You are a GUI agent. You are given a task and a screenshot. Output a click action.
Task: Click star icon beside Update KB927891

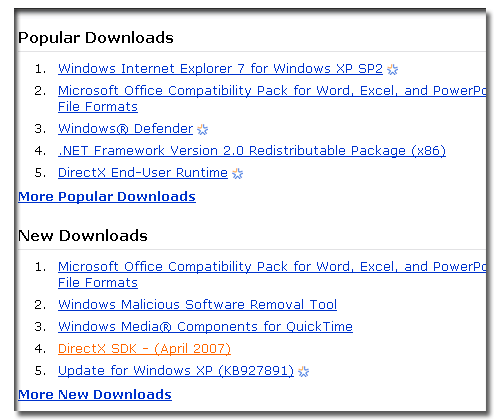coord(303,371)
